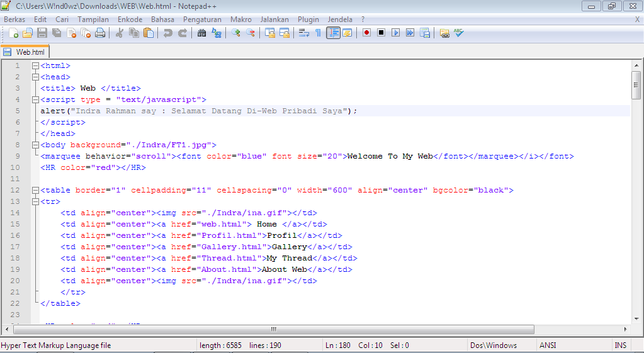This screenshot has width=644, height=353.
Task: Zoom out with the magnifier minus icon
Action: point(250,33)
